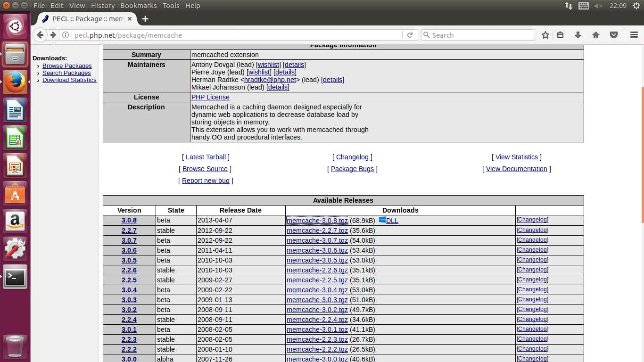This screenshot has height=362, width=644.
Task: Open version 2.2.3 link
Action: click(x=129, y=339)
